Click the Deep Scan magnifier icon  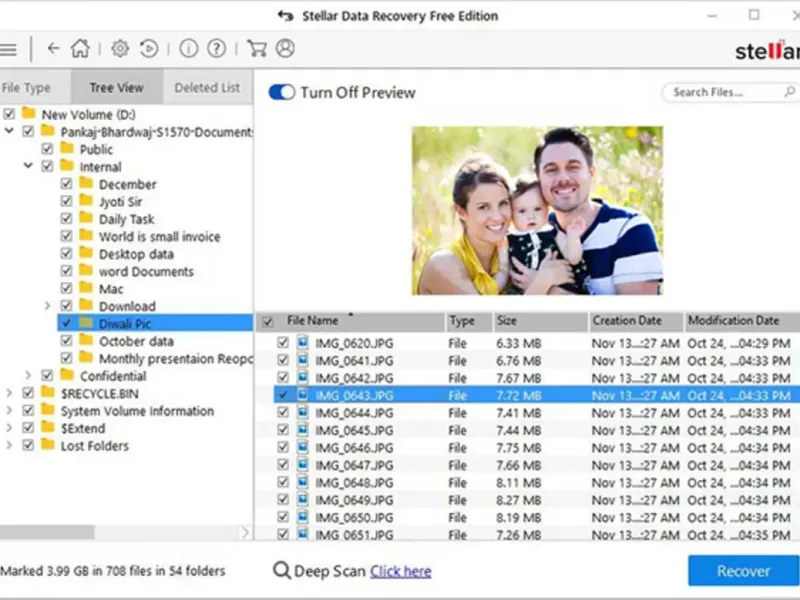tap(281, 570)
